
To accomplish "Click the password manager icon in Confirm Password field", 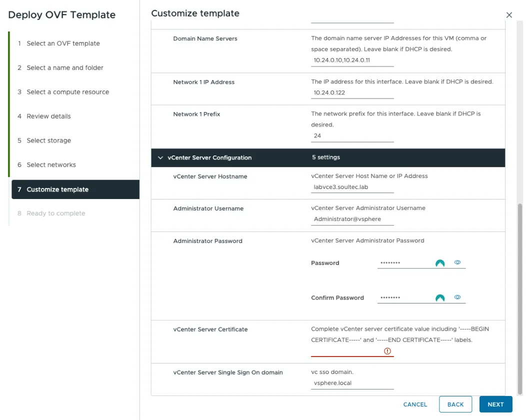I will pyautogui.click(x=440, y=297).
